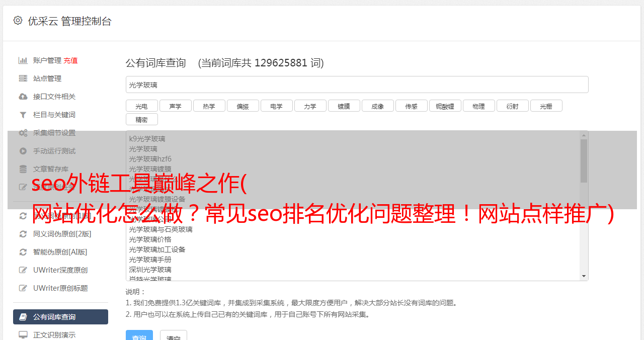Click results list scrollbar down arrow
The height and width of the screenshot is (340, 644).
[x=584, y=276]
